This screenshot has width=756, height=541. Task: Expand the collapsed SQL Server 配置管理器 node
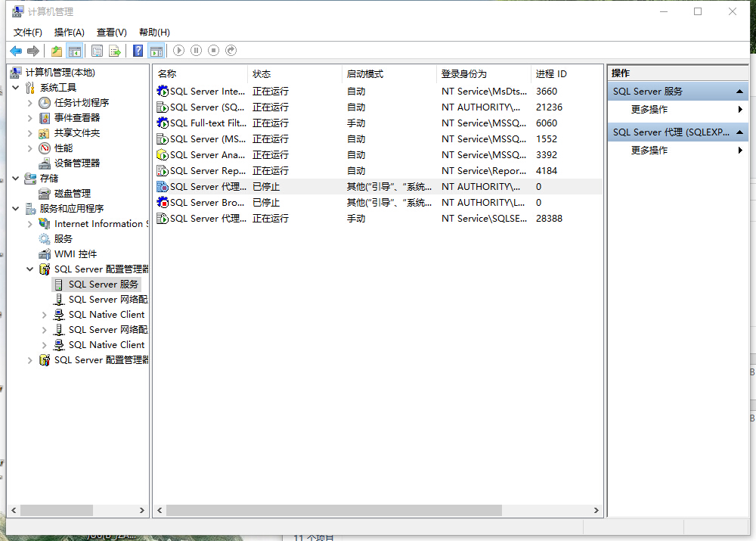coord(30,360)
